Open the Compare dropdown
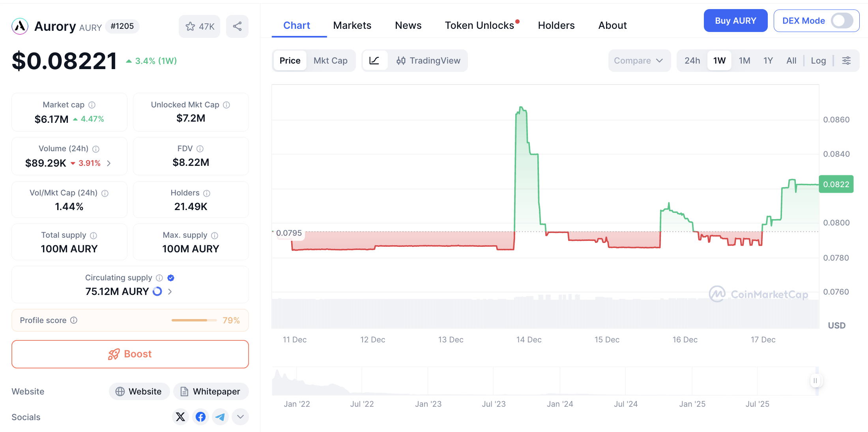The width and height of the screenshot is (868, 432). tap(638, 60)
